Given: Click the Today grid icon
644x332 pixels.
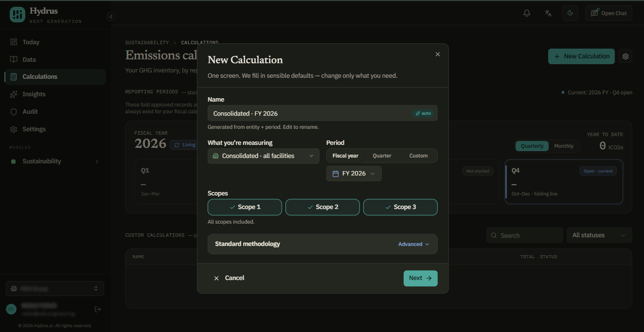Looking at the screenshot, I should 14,42.
